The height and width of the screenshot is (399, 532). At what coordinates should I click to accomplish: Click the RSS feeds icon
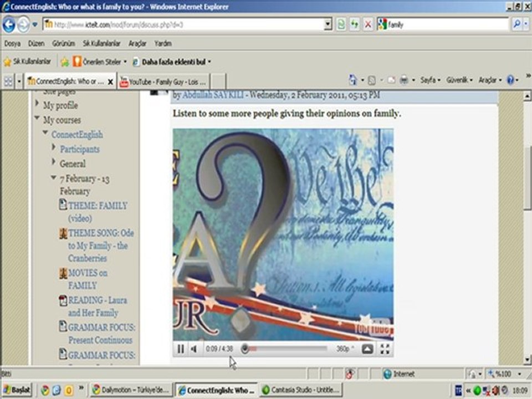point(372,80)
